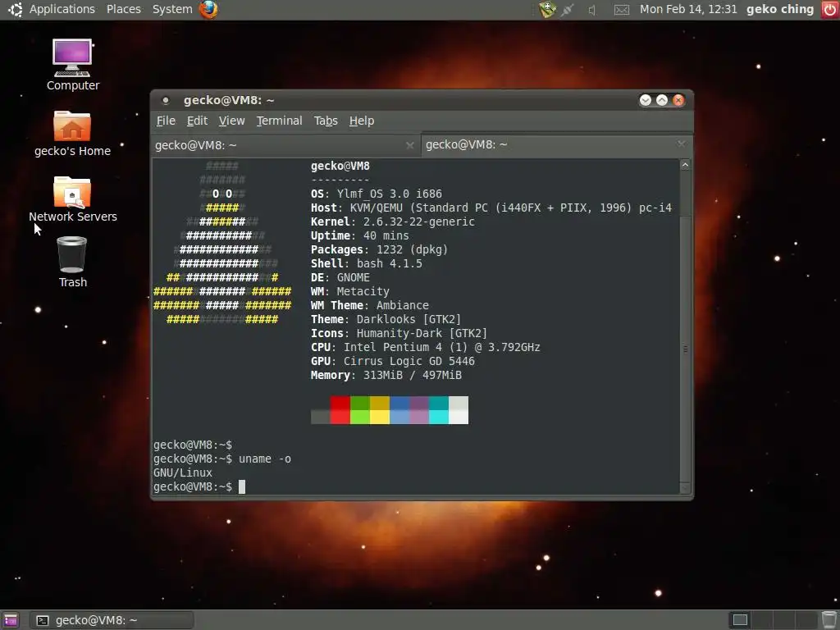Open the terminal File menu

tap(166, 121)
